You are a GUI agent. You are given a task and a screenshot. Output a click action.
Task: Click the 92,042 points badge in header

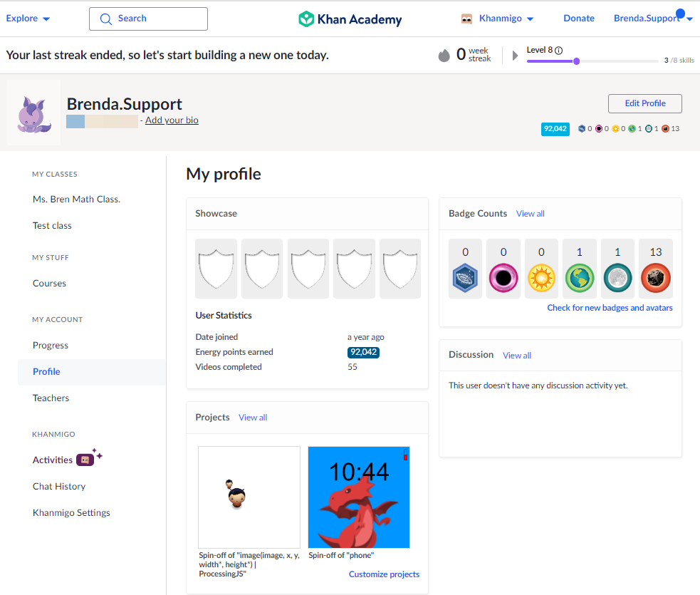click(x=555, y=129)
